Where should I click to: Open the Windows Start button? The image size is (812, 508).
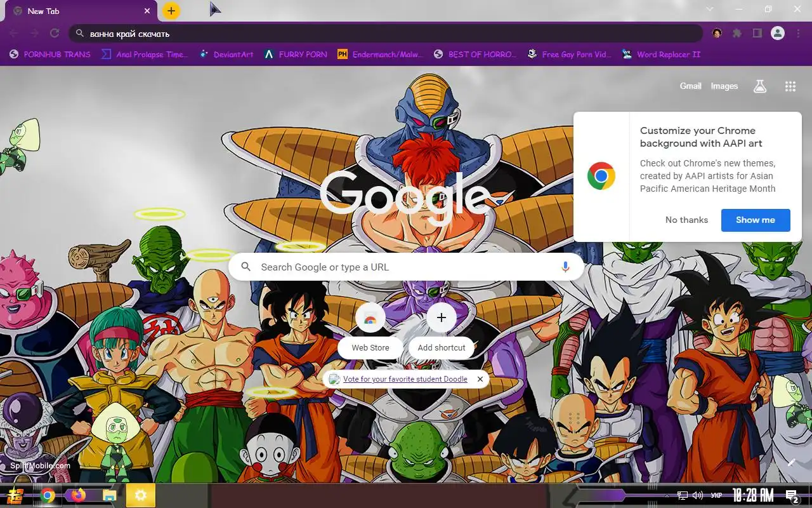click(15, 496)
